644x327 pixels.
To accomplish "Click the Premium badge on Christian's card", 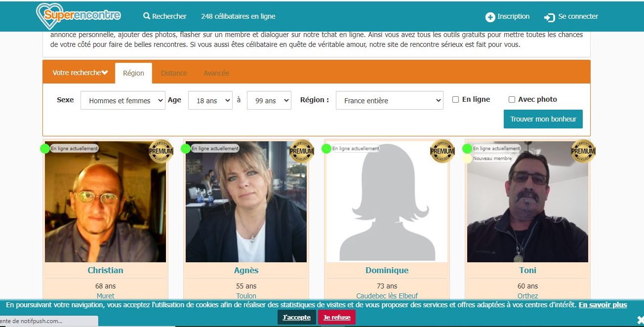I will tap(161, 151).
